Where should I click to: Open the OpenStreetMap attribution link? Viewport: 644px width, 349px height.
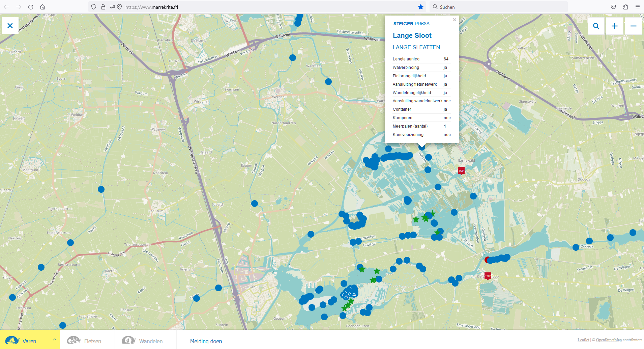point(609,340)
